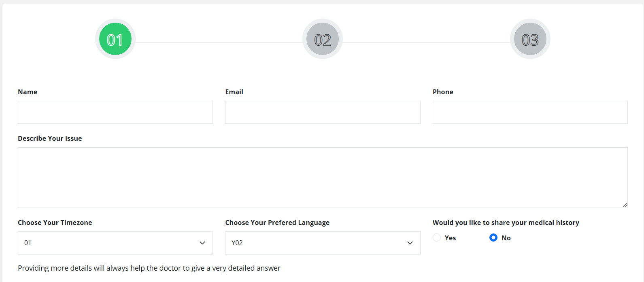Screen dimensions: 644x282
Task: Focus the Name input field
Action: (115, 112)
